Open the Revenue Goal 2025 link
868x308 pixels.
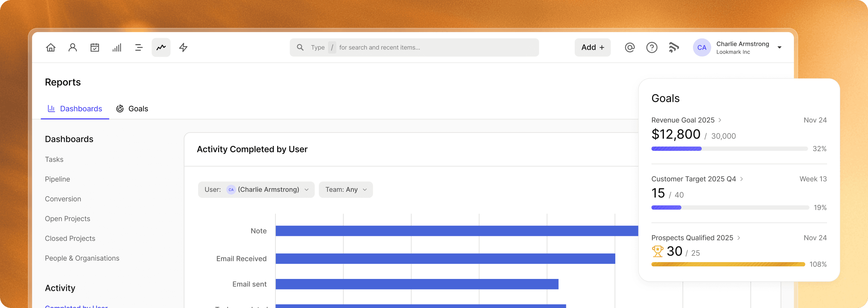tap(683, 120)
